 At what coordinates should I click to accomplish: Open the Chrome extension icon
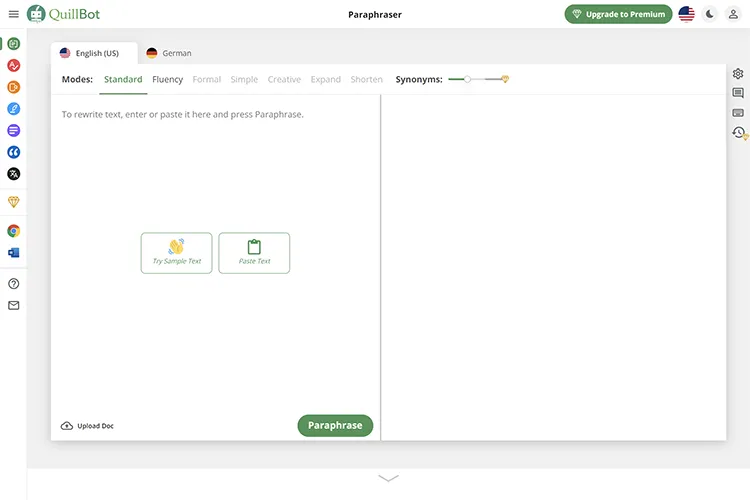point(13,231)
